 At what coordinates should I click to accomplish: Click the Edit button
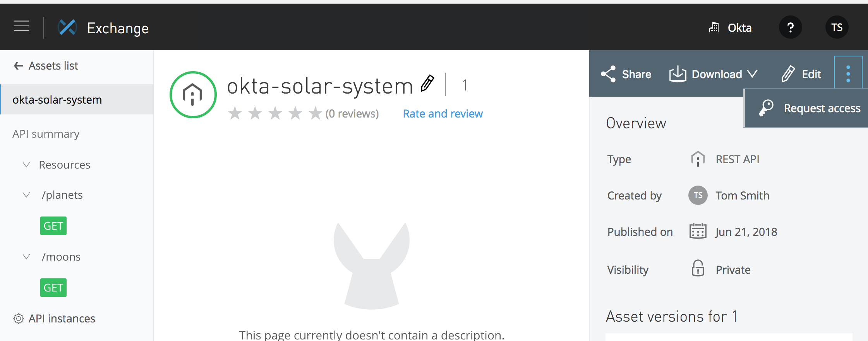pos(801,74)
